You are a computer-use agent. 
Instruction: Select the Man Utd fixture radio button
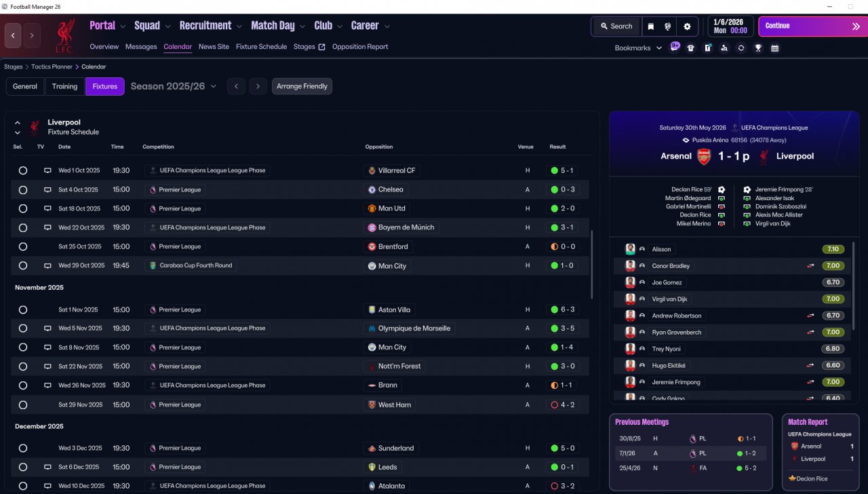pos(23,209)
